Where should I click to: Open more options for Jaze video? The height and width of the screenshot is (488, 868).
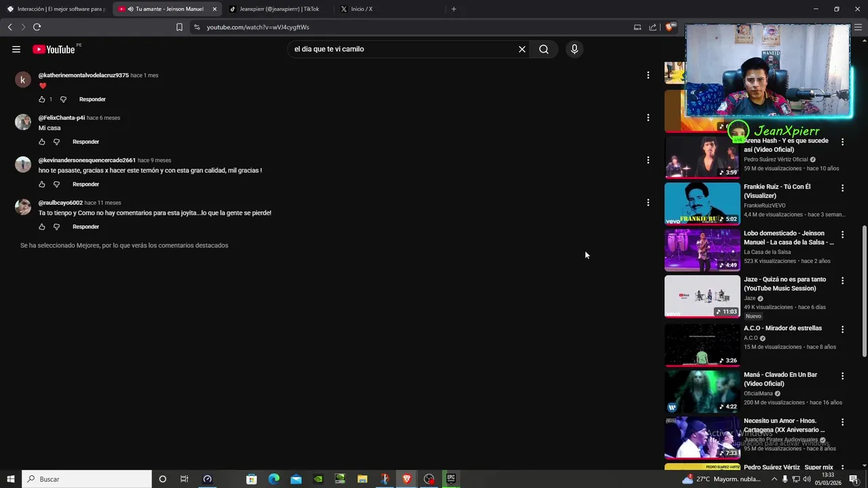[x=843, y=281]
